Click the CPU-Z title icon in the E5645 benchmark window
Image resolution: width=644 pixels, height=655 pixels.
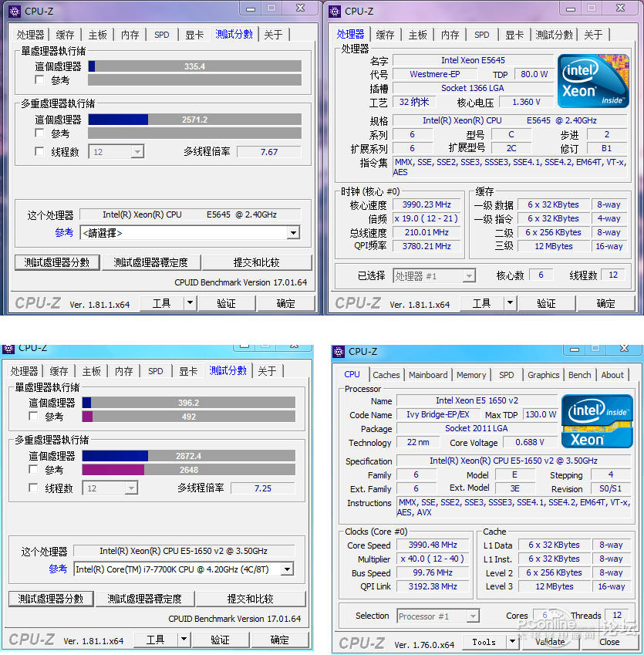click(14, 12)
